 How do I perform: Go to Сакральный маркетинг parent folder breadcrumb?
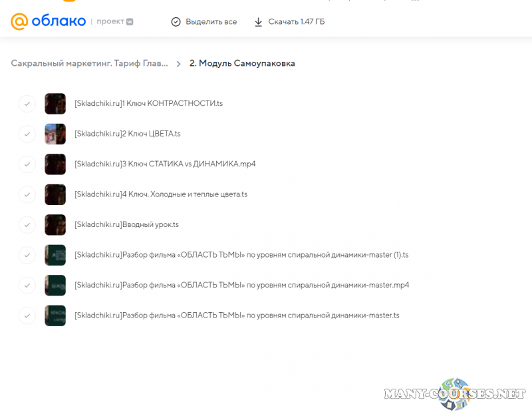click(89, 63)
